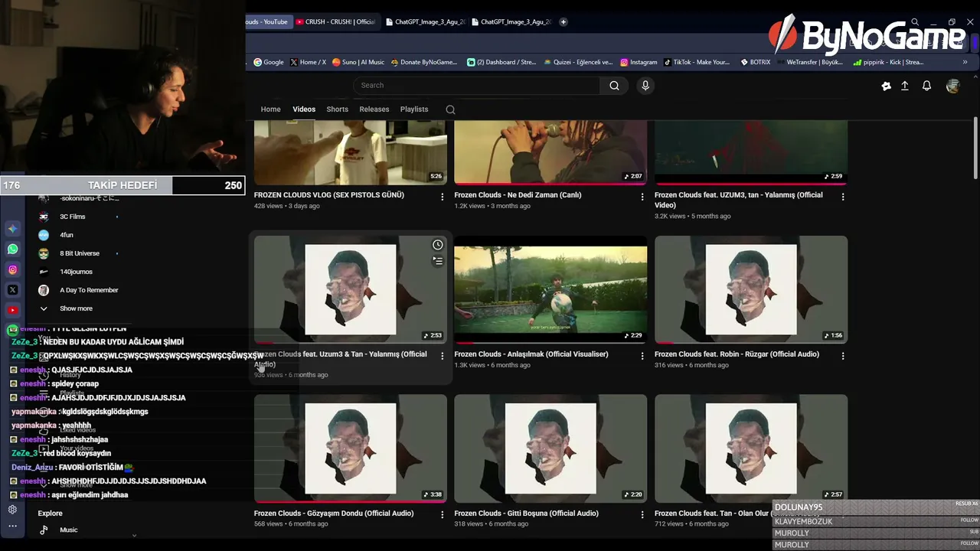Screen dimensions: 980x551
Task: Start voice search with the microphone icon
Action: coord(645,86)
